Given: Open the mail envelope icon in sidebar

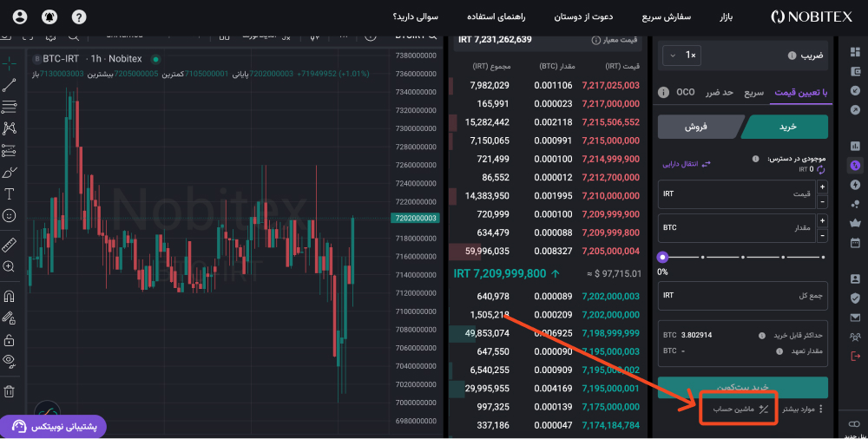Looking at the screenshot, I should [x=855, y=318].
